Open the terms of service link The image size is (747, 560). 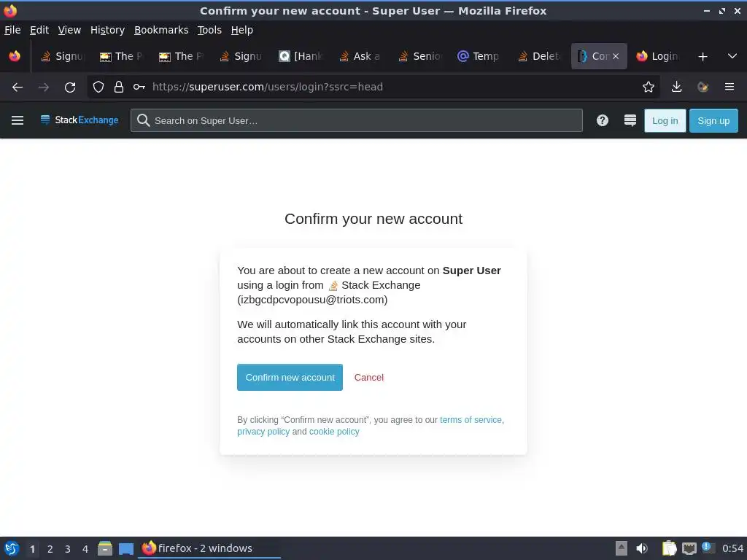point(471,420)
